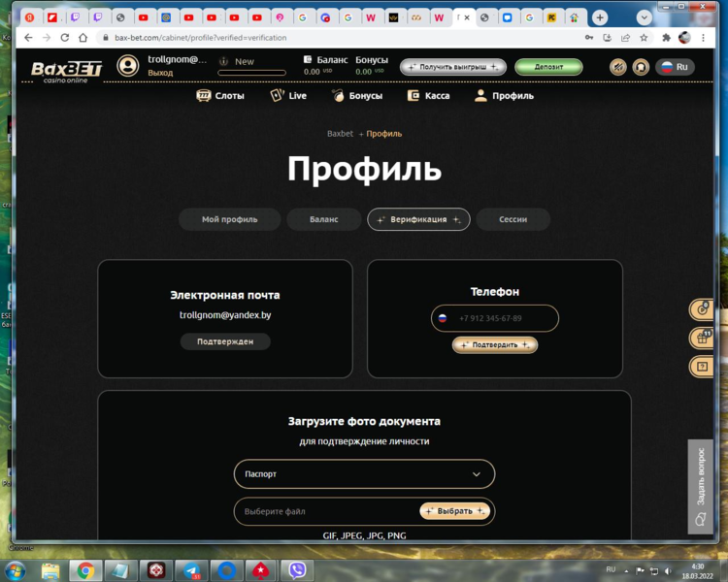Open the saved passwords key icon
This screenshot has width=728, height=582.
589,38
